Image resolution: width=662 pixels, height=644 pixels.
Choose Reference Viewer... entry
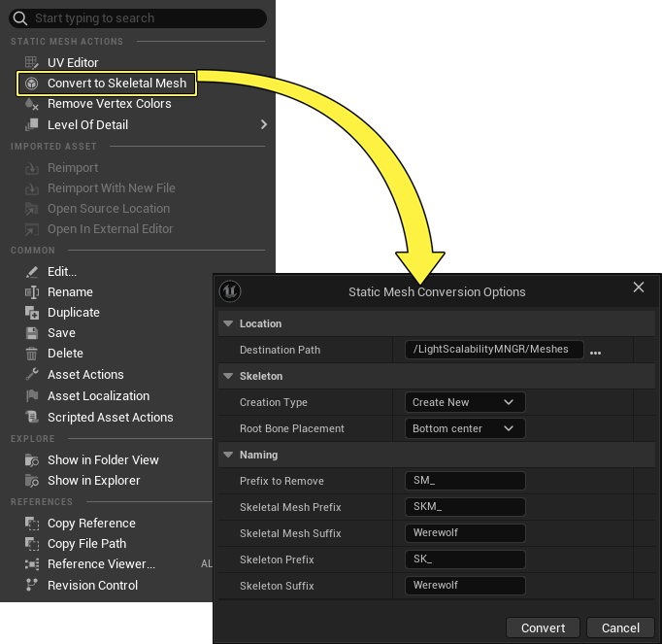point(101,564)
